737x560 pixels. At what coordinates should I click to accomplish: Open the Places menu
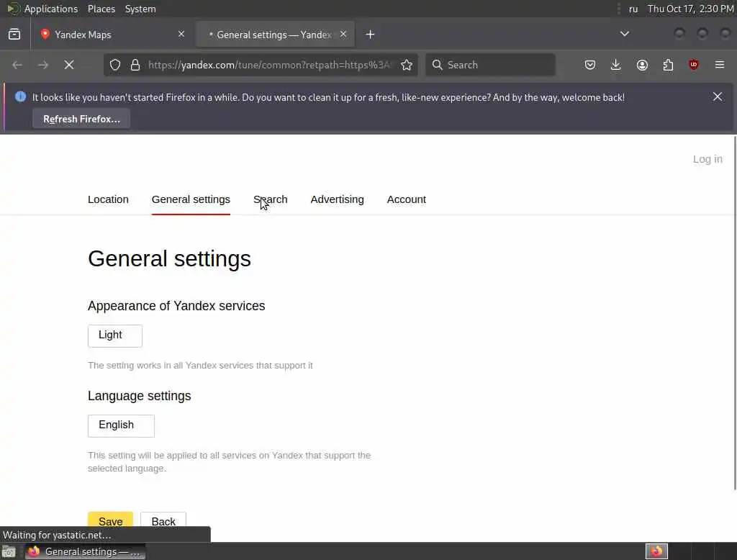click(101, 9)
